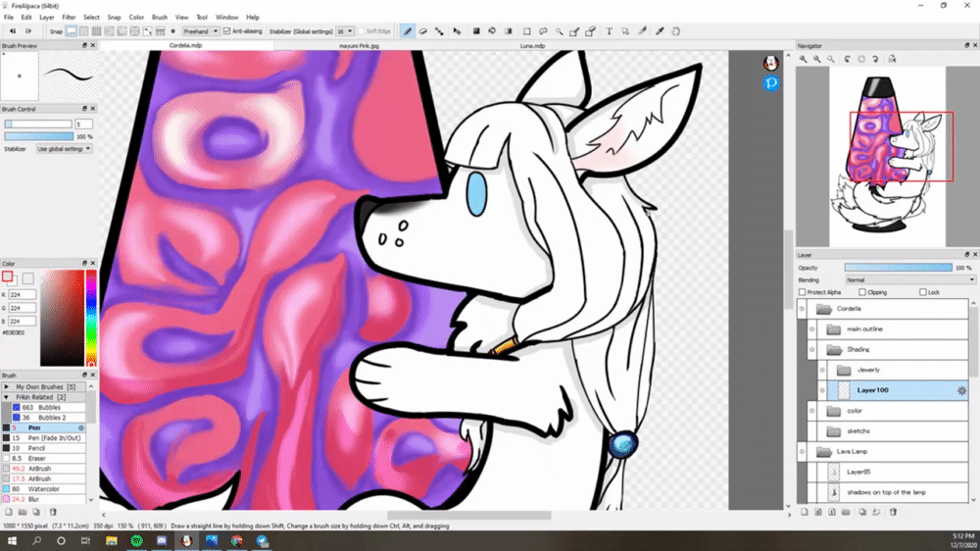Select the Text tool
This screenshot has width=980, height=551.
click(x=609, y=31)
